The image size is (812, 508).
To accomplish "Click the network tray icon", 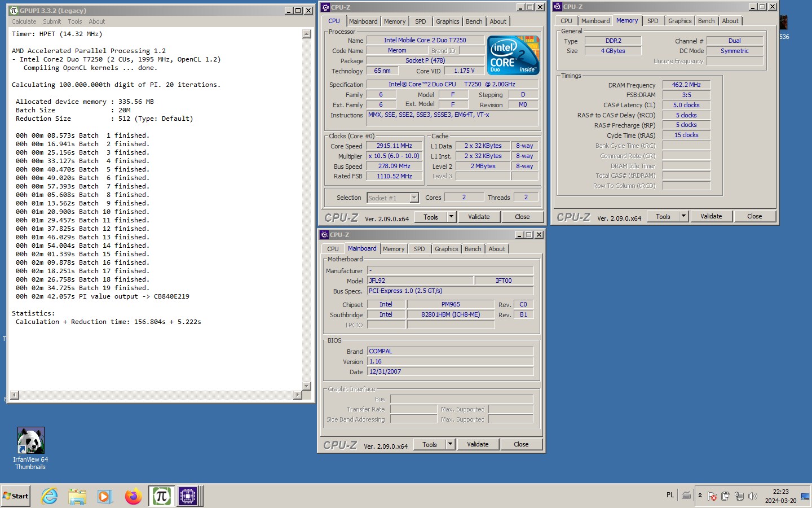I will click(x=739, y=496).
